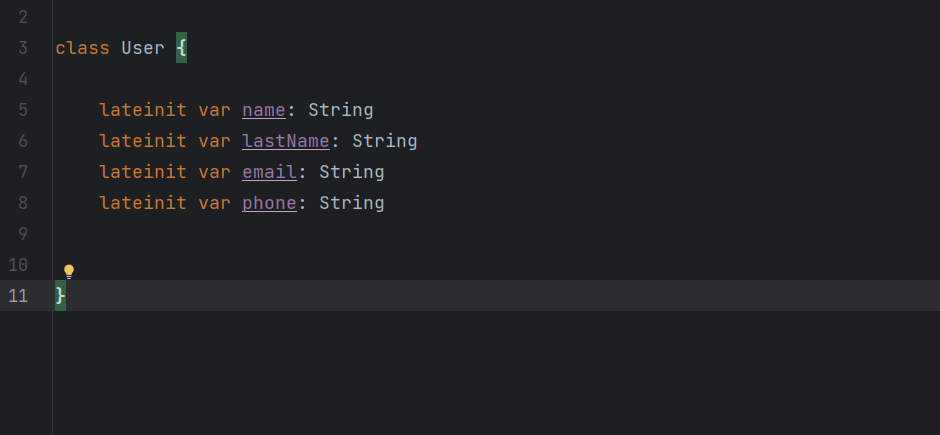Click the String type of the email property

(x=351, y=172)
